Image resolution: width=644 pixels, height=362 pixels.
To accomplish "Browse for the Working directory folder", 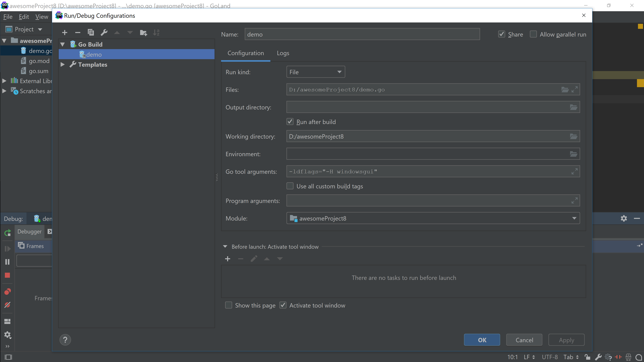I will pyautogui.click(x=573, y=136).
